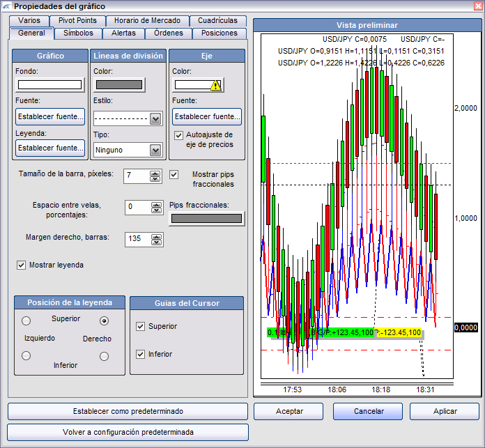Disable Mostrar pips fraccionales checkbox
Image resolution: width=485 pixels, height=448 pixels.
[x=174, y=174]
